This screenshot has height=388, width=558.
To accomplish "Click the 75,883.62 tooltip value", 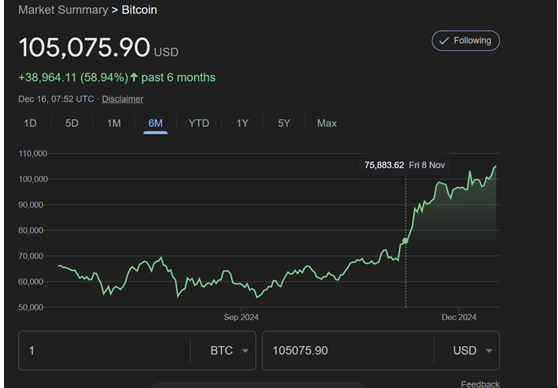I will pos(384,165).
